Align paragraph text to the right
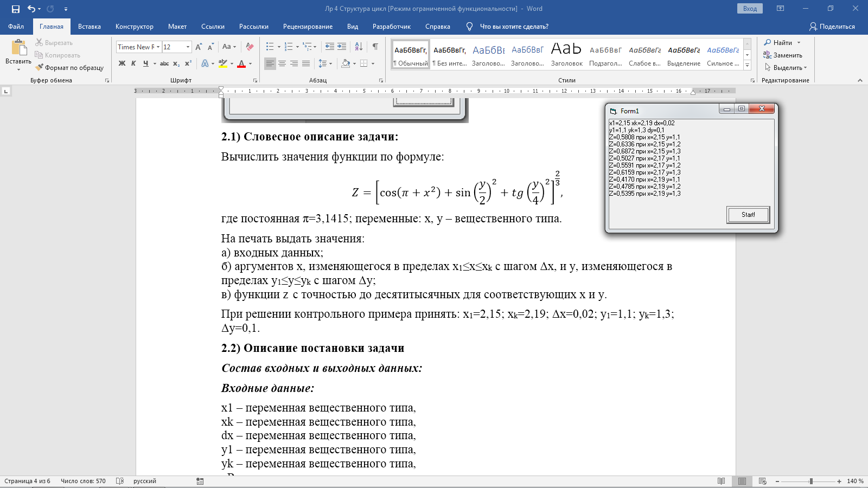 [294, 63]
